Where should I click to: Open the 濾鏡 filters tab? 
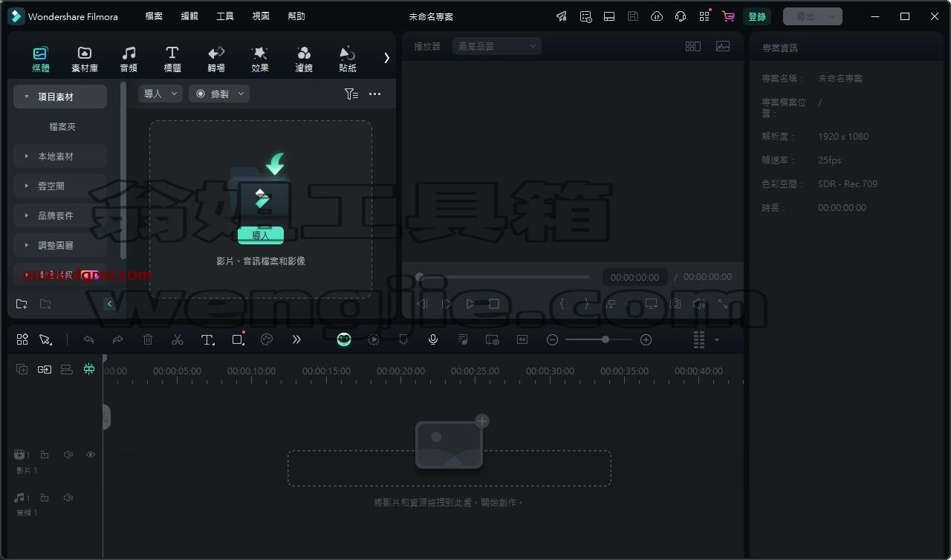pyautogui.click(x=304, y=59)
